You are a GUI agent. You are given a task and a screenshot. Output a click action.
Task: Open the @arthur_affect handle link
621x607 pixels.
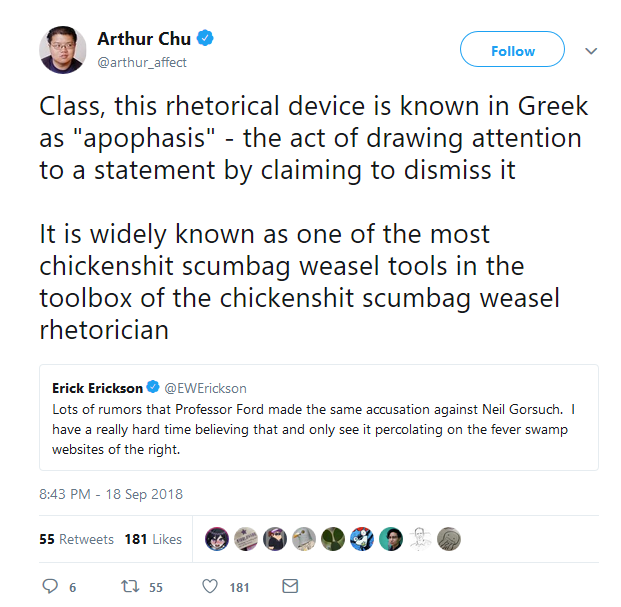click(x=142, y=63)
